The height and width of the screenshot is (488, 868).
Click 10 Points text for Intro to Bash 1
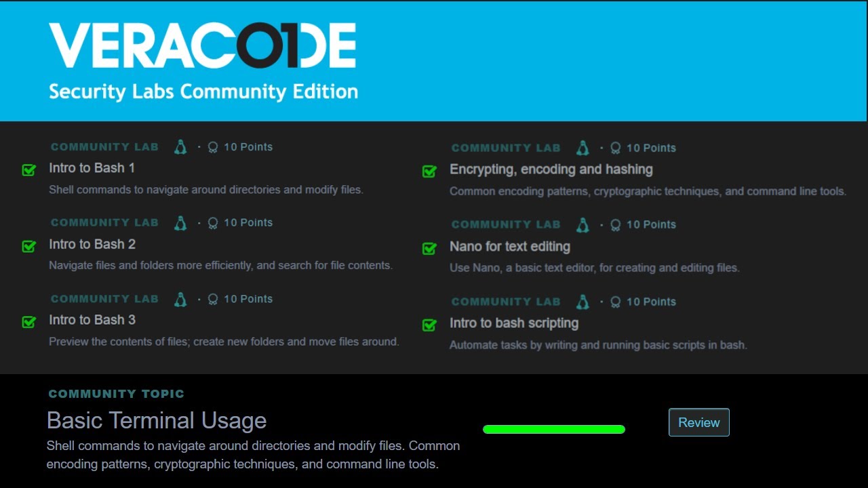pyautogui.click(x=248, y=147)
